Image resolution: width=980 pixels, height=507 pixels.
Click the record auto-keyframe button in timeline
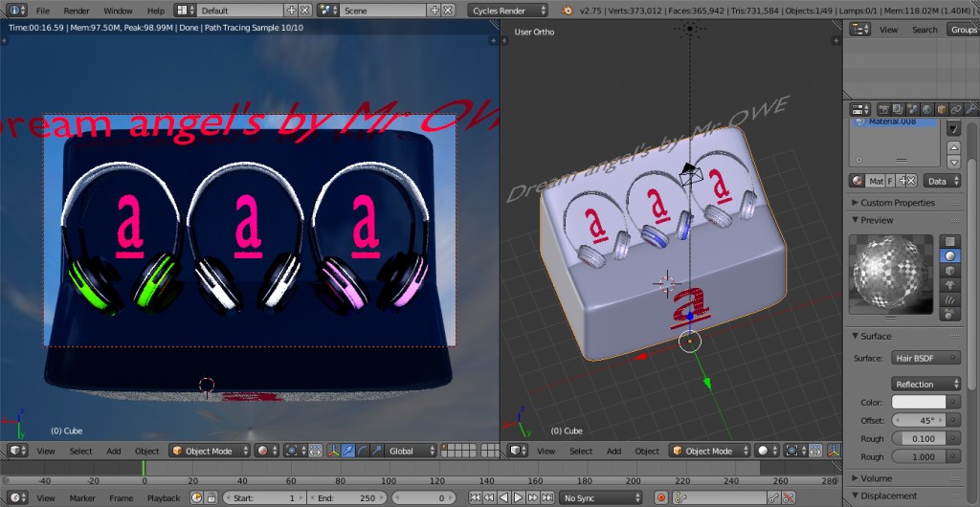(660, 497)
